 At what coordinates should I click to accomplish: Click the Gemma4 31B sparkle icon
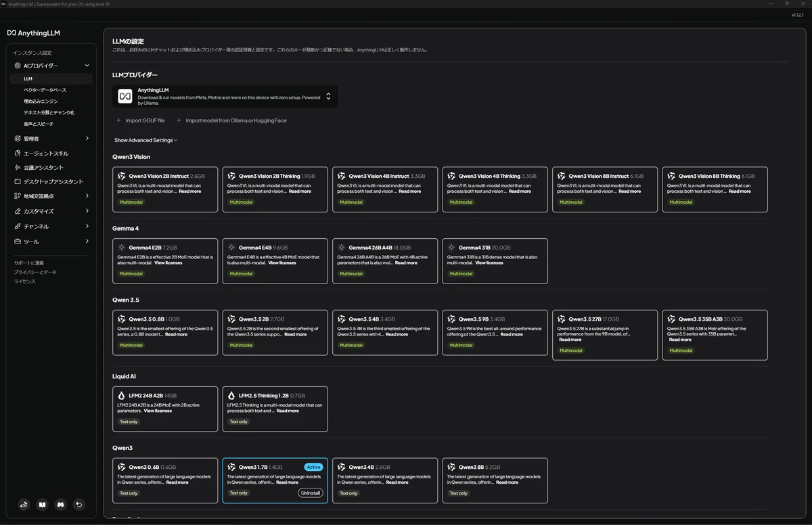point(451,248)
